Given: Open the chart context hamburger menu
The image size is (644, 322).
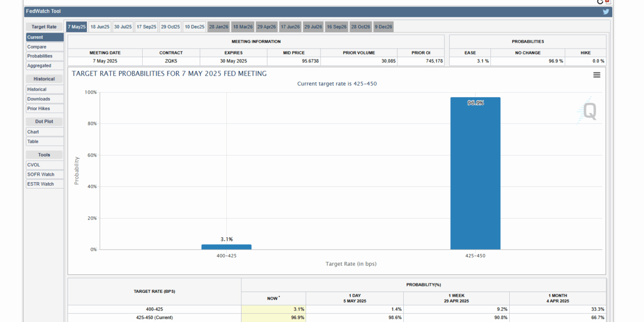Looking at the screenshot, I should click(596, 75).
